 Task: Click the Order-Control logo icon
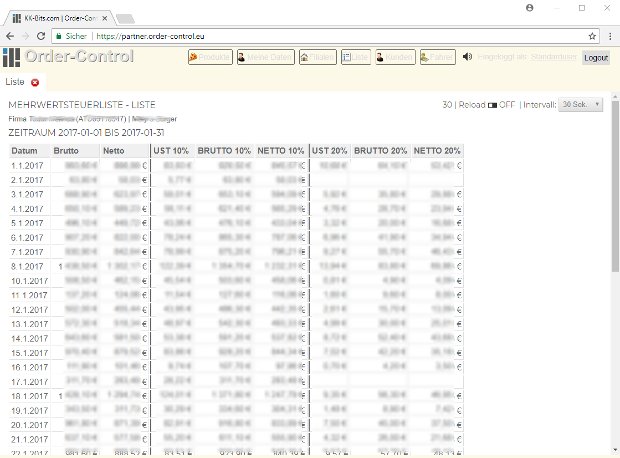click(11, 57)
